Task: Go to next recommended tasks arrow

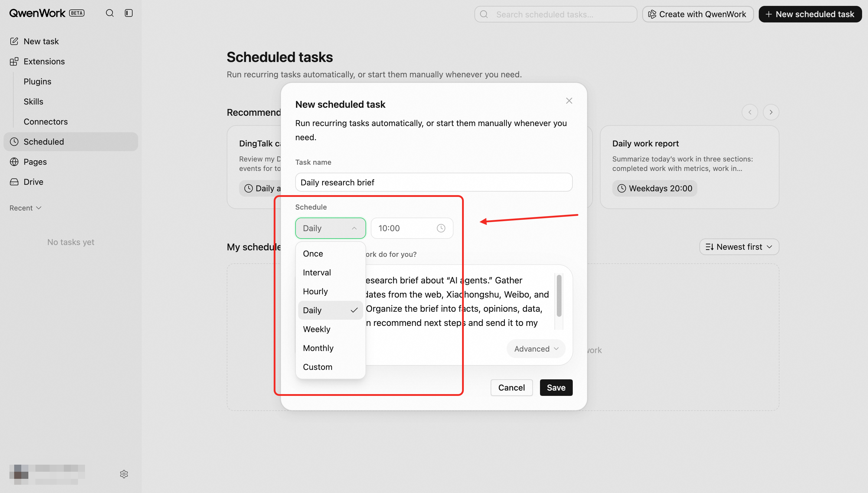Action: click(771, 112)
